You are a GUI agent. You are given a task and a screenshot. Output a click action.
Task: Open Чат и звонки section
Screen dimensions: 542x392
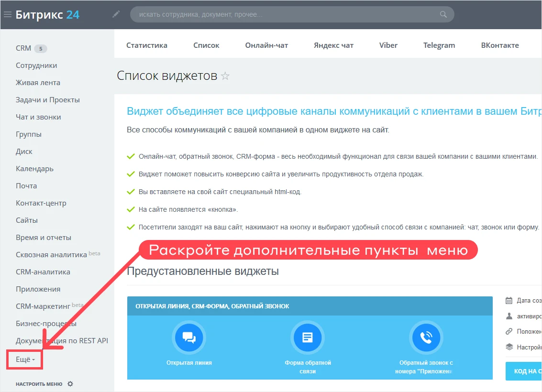[38, 117]
